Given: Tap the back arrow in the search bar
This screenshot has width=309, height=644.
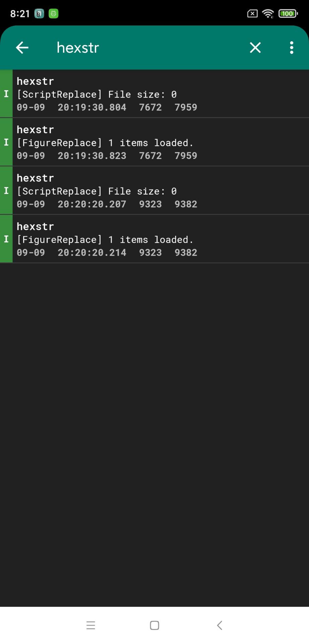Looking at the screenshot, I should tap(22, 48).
